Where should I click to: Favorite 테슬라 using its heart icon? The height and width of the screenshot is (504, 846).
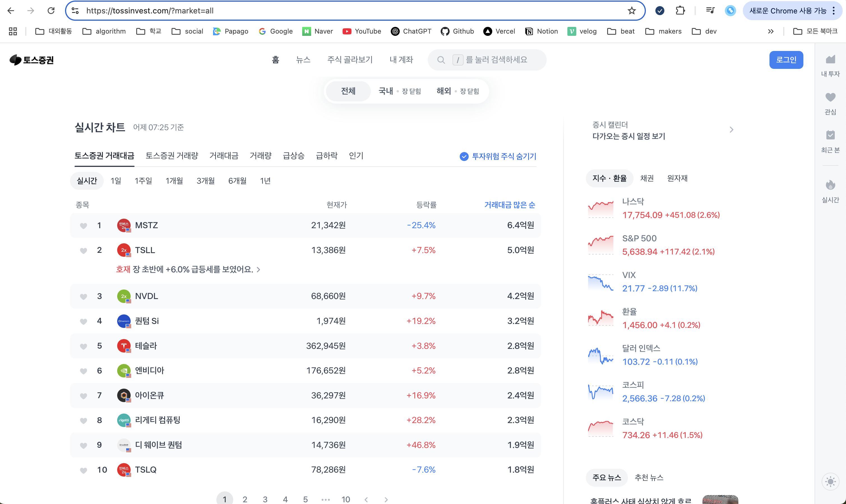(83, 346)
